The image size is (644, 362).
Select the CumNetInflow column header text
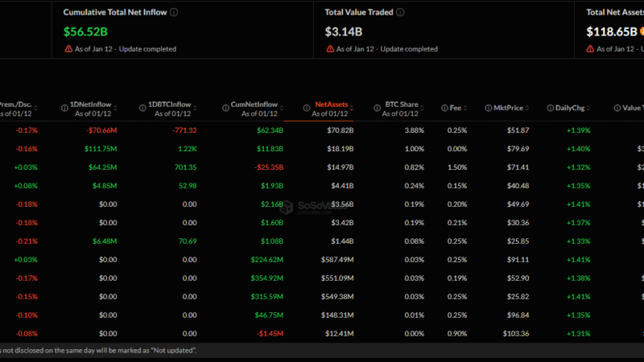coord(253,105)
